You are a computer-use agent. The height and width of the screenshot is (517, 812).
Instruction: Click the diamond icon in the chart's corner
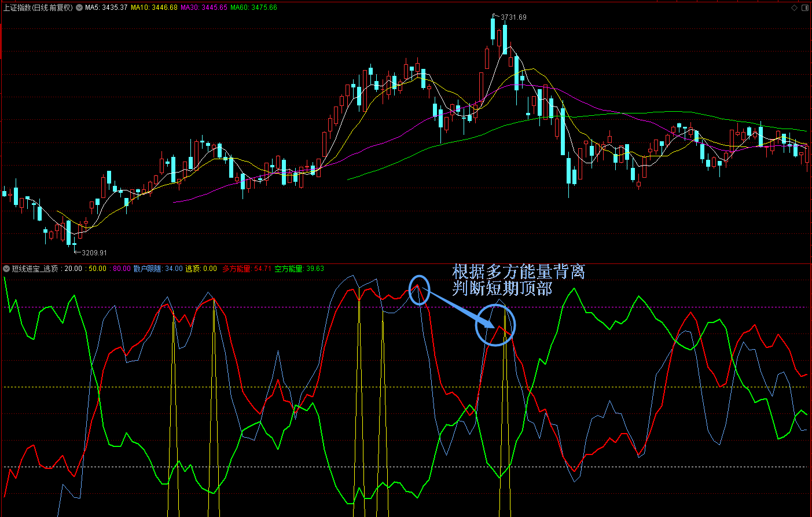click(795, 8)
